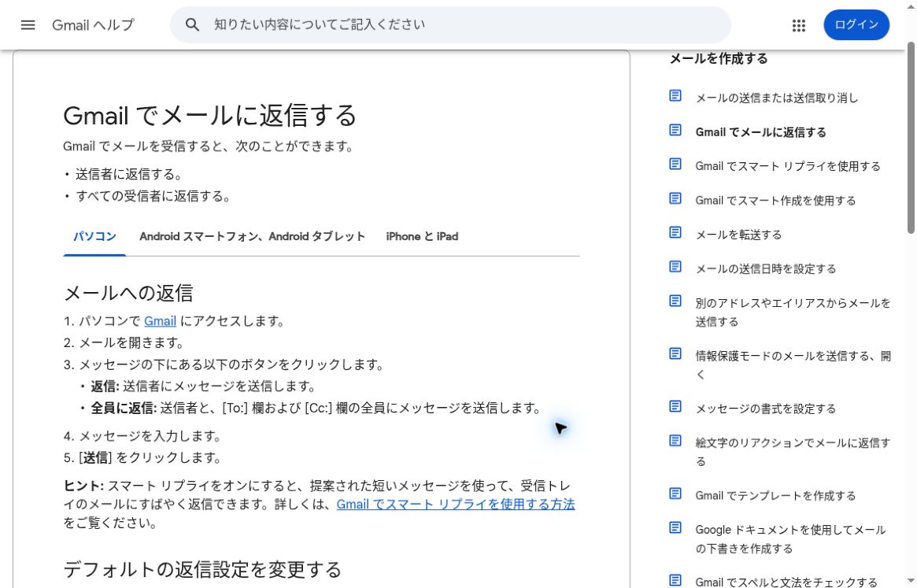
Task: Open sidebar Gmail でスマート リプライを使用する article
Action: click(788, 166)
